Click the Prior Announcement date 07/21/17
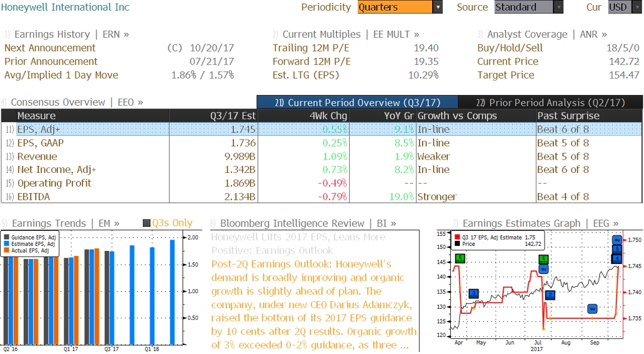 coord(211,62)
